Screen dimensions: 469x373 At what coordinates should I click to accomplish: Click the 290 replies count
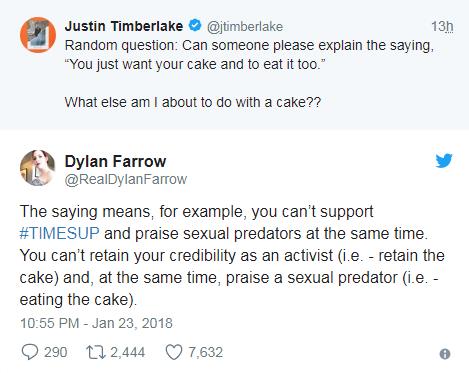point(56,352)
